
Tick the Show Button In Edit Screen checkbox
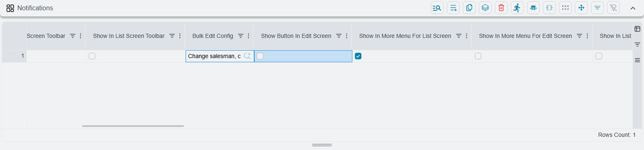260,56
